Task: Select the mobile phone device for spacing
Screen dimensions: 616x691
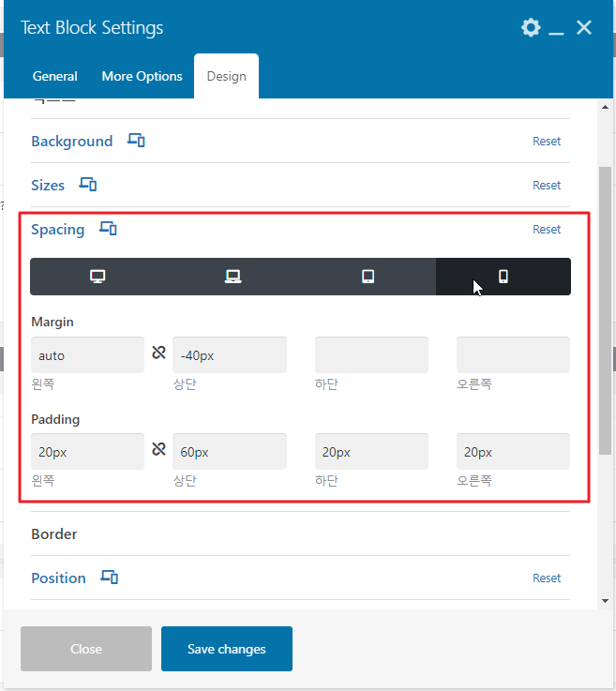Action: [x=503, y=277]
